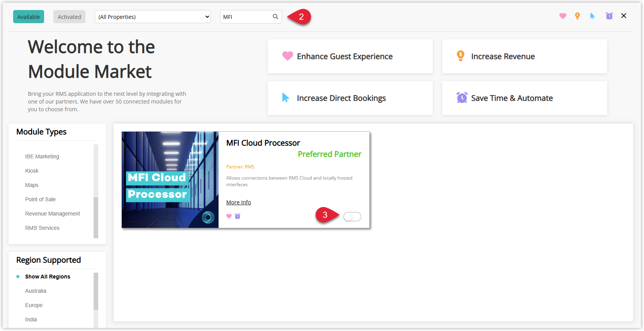
Task: Click the Partner: RMS text
Action: pyautogui.click(x=241, y=167)
